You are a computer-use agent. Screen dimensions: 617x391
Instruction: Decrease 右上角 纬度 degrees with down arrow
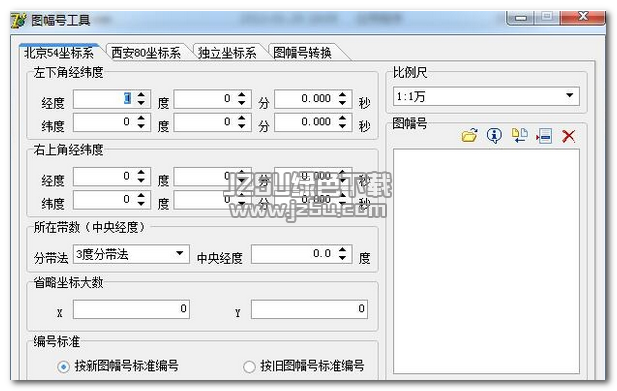(x=141, y=204)
